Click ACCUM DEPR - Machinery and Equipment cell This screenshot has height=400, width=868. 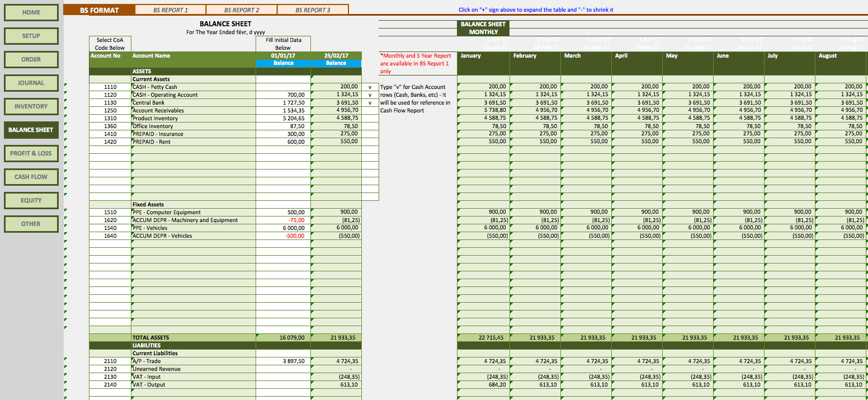[194, 220]
